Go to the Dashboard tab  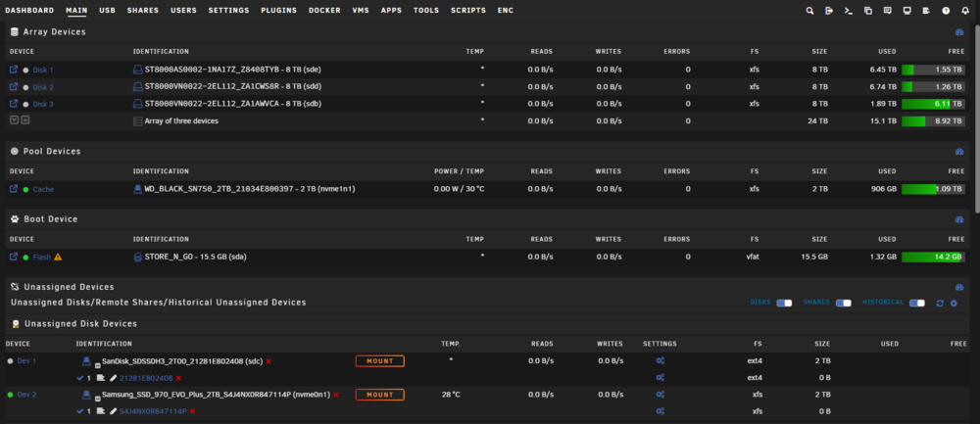point(29,11)
